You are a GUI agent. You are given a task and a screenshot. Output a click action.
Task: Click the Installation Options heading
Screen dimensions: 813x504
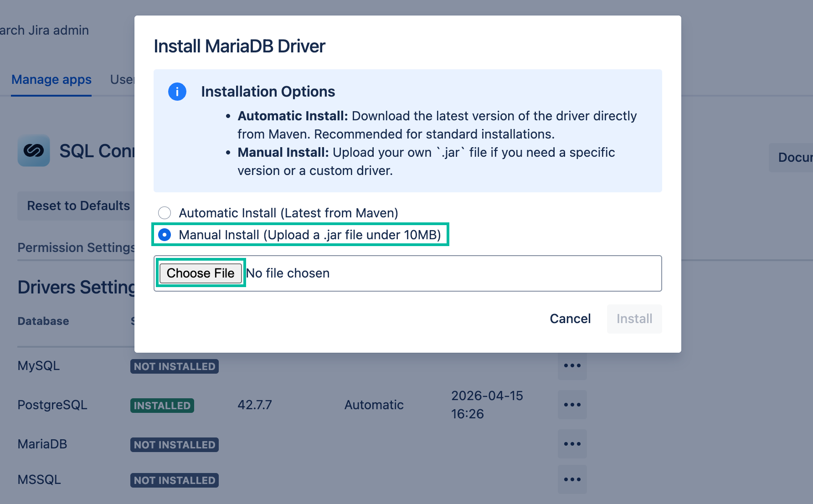click(x=268, y=92)
